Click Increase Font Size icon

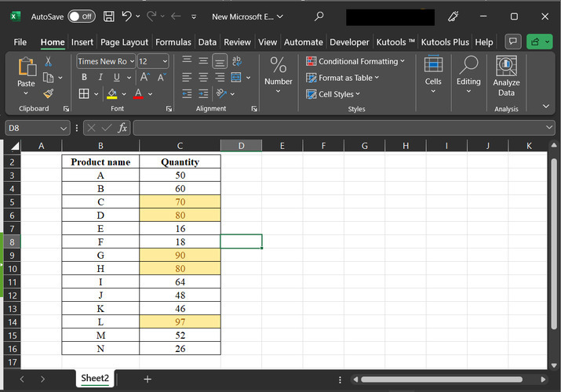coord(144,78)
